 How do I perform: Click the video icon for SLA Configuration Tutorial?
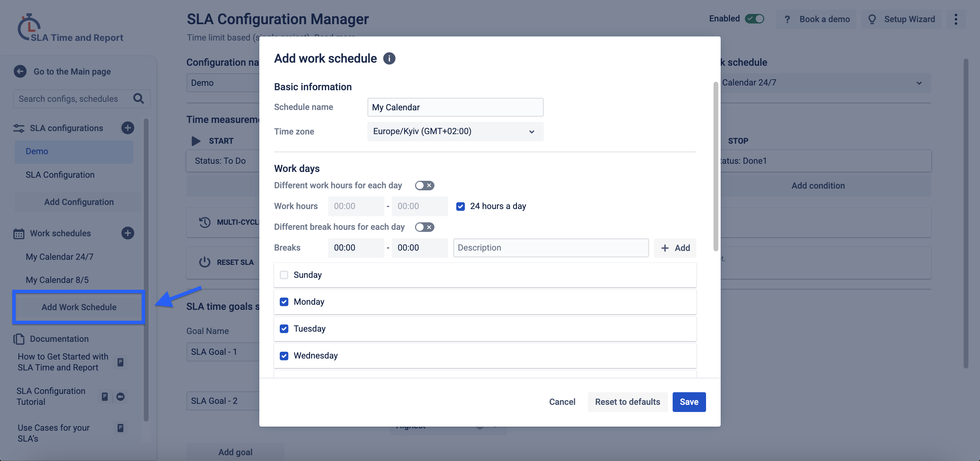point(121,396)
